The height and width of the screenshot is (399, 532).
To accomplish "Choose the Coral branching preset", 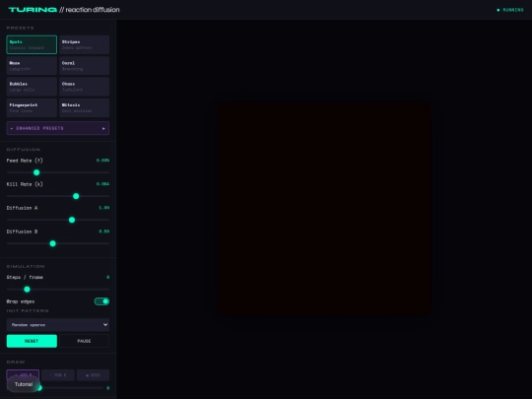I will [84, 65].
